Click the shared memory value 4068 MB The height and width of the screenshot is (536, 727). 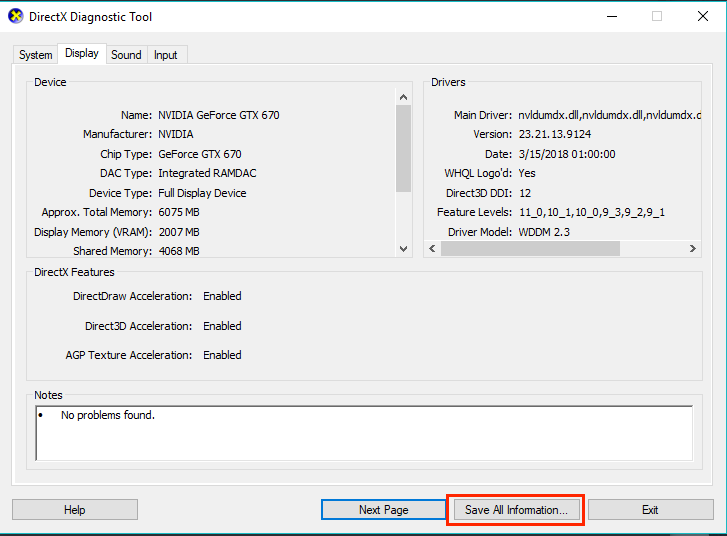click(x=179, y=251)
